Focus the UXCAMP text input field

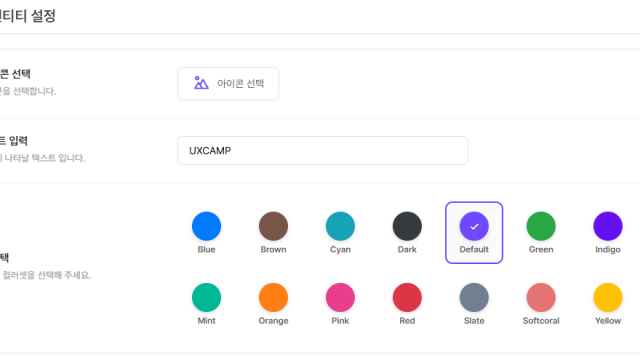tap(322, 151)
